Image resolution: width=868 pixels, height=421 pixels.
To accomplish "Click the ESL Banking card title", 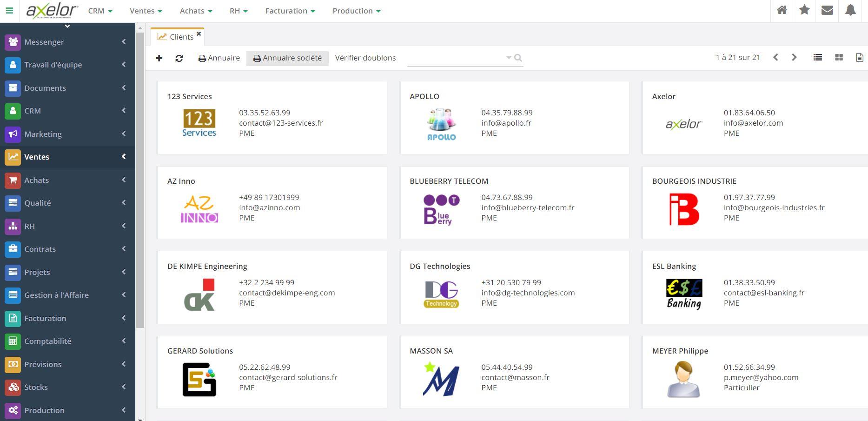I will (x=674, y=266).
